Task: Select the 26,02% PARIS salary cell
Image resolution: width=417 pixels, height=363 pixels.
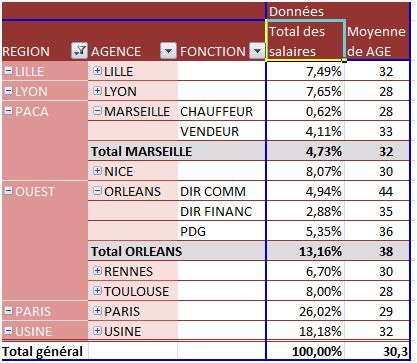Action: click(305, 311)
